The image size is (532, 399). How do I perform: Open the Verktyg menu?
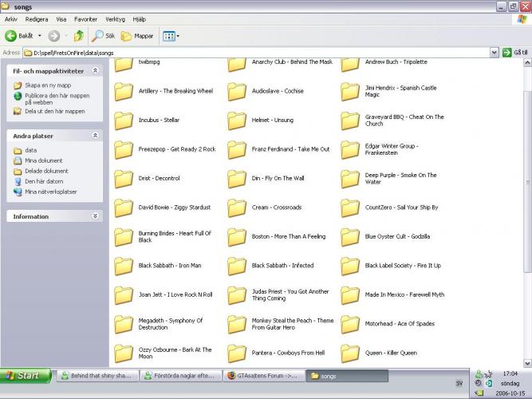(x=115, y=18)
